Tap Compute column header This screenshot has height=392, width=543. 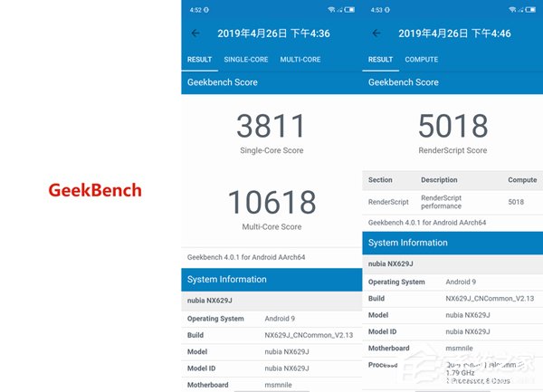pos(522,180)
